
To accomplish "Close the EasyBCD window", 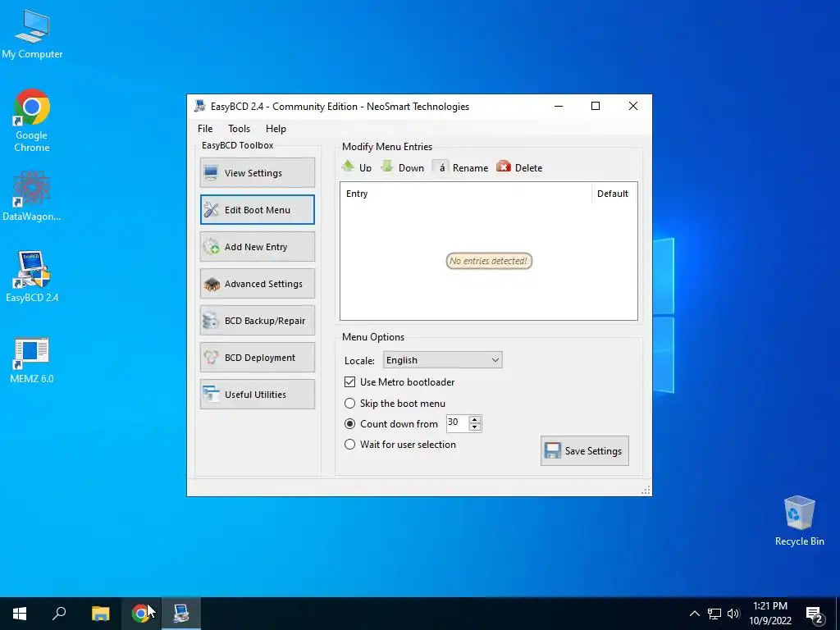I will tap(633, 106).
